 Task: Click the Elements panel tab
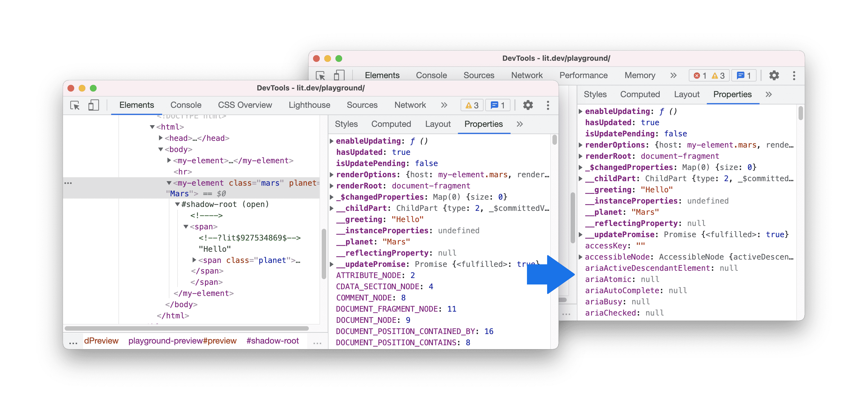[136, 105]
